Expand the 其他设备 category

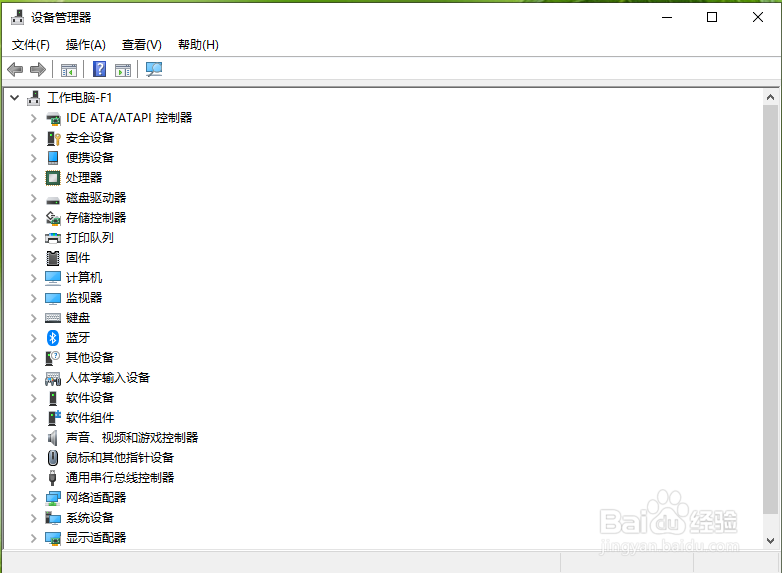[33, 358]
